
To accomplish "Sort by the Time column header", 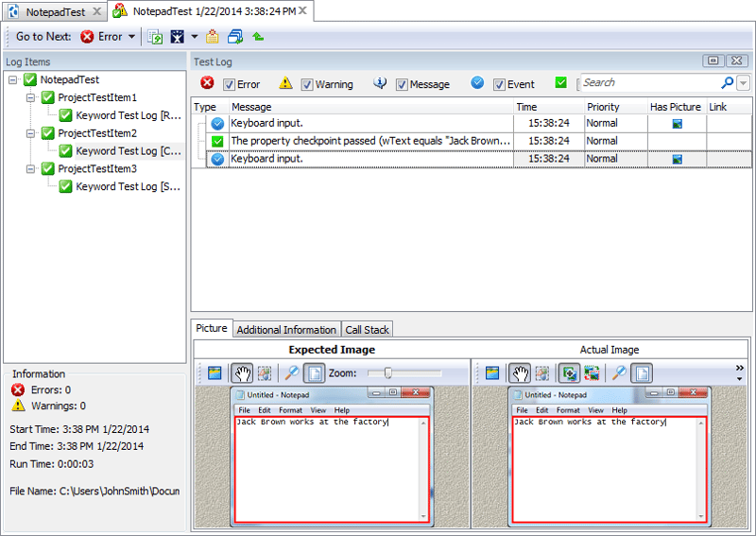I will (x=549, y=107).
